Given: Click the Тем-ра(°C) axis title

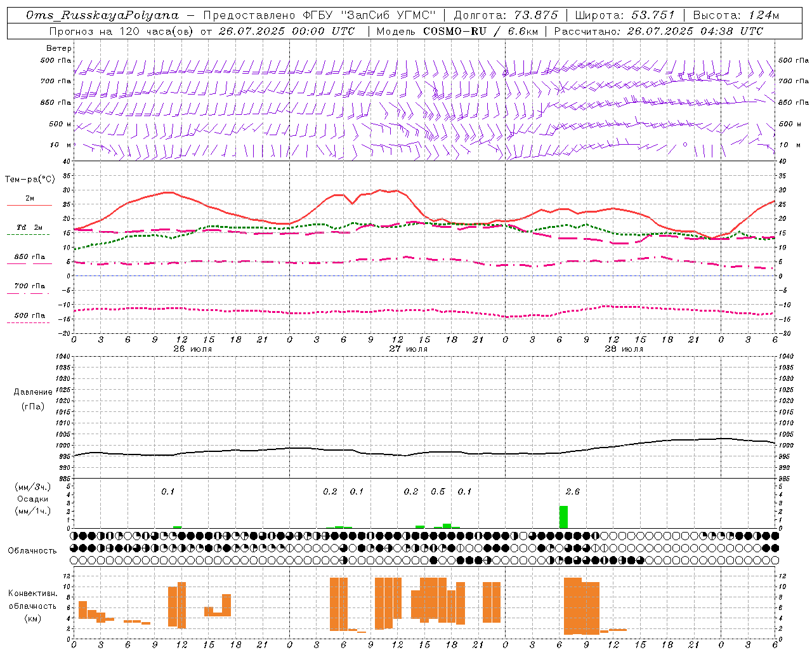Looking at the screenshot, I should pos(29,180).
